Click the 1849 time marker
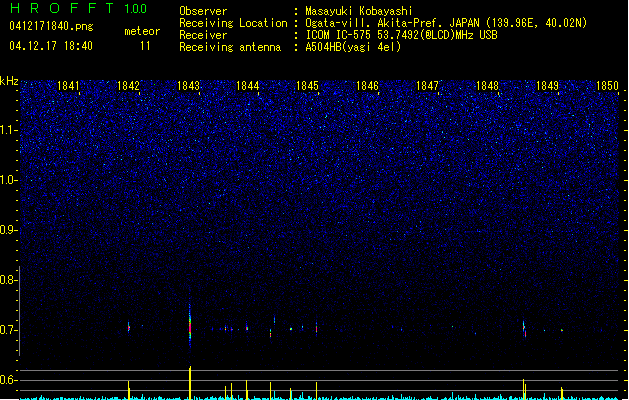629x400 pixels. point(547,85)
